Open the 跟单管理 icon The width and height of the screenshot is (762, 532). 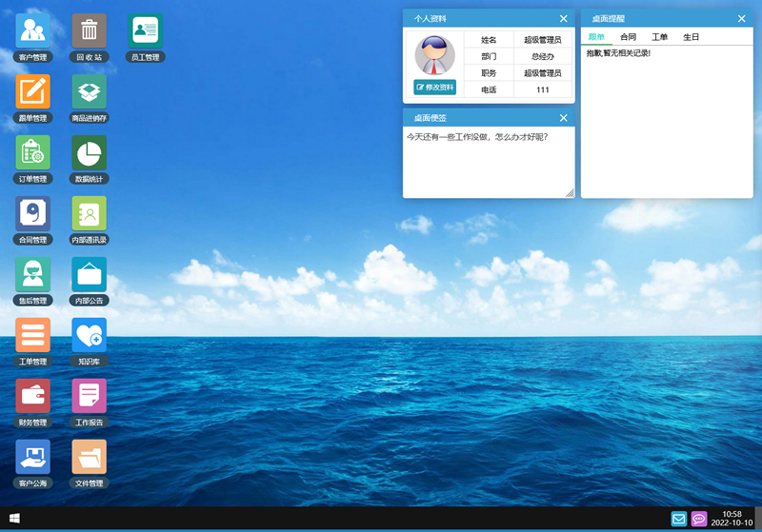pos(32,91)
